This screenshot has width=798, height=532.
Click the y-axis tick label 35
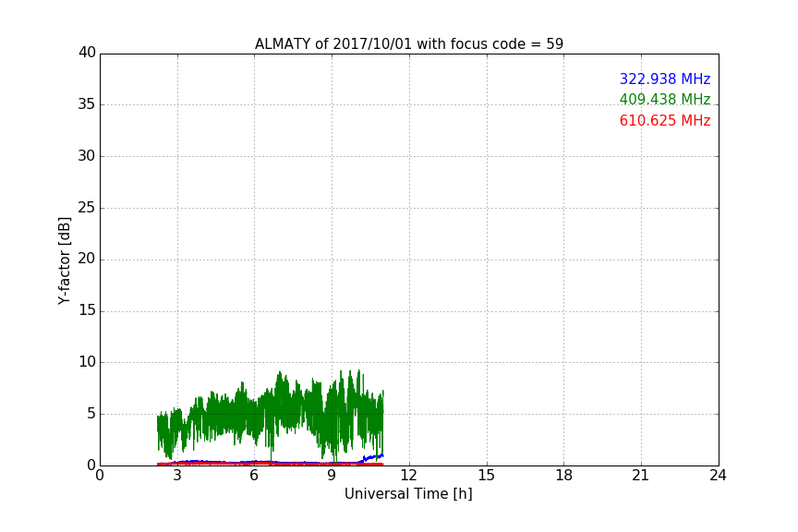87,104
